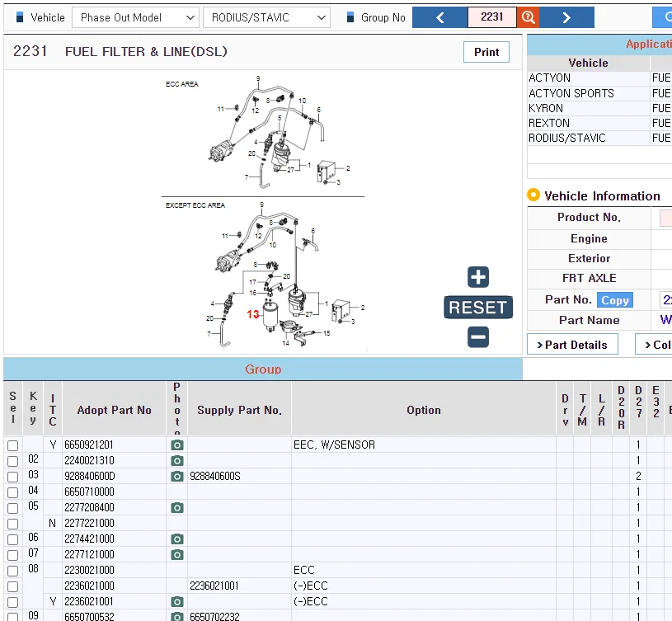Select REXTON in vehicle list
Screen dimensions: 672x621
549,123
